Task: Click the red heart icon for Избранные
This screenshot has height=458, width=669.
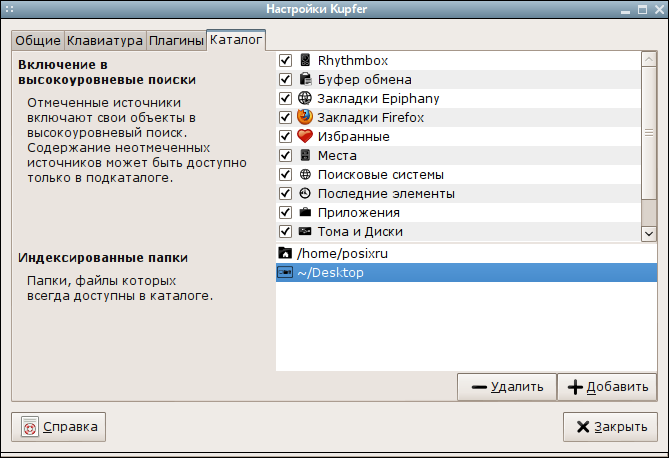Action: tap(305, 136)
